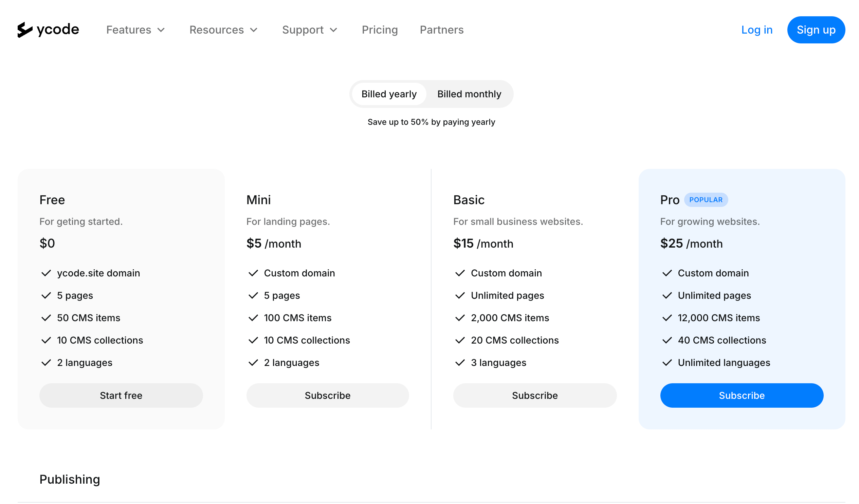This screenshot has height=504, width=859.
Task: Click checkmark icon beside ycode.site domain
Action: coord(46,273)
